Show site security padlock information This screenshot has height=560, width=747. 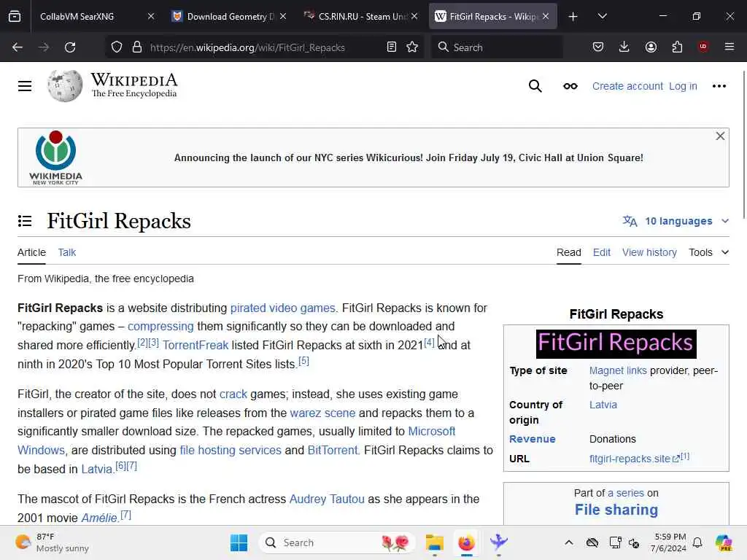coord(137,47)
